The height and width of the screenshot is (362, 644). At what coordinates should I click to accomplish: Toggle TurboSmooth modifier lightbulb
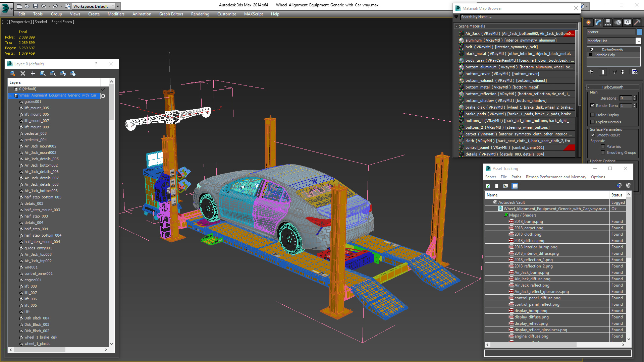(x=591, y=49)
